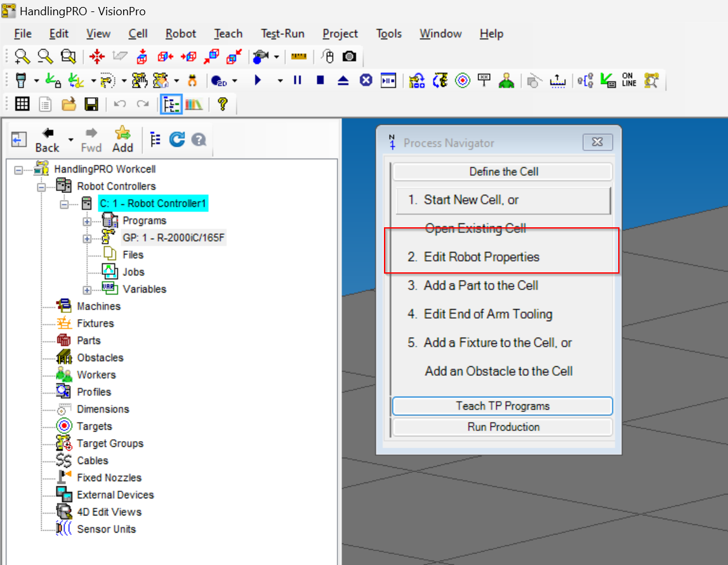Click the Run Production button
728x565 pixels.
tap(503, 427)
